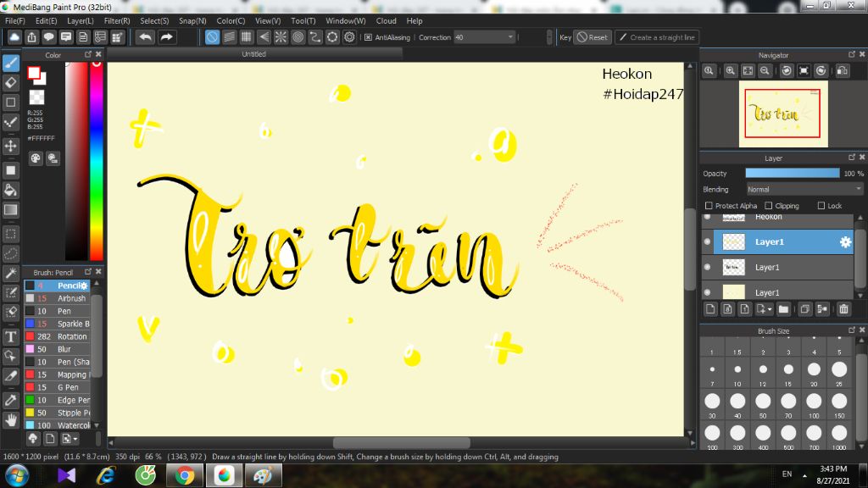Open the File menu
Image resolution: width=868 pixels, height=488 pixels.
point(15,21)
